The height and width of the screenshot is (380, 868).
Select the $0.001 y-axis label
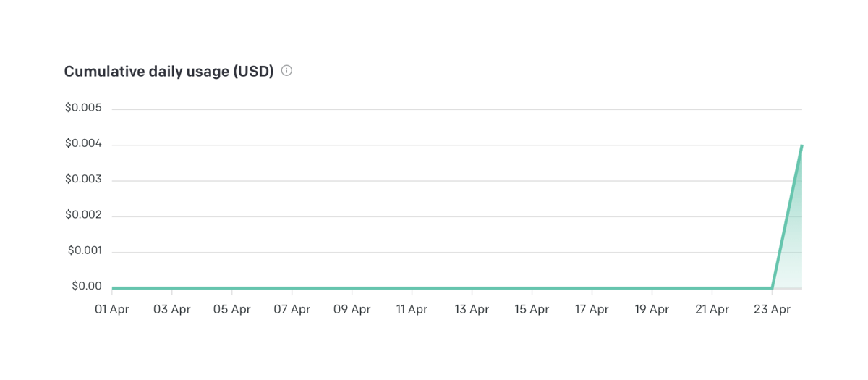(85, 250)
